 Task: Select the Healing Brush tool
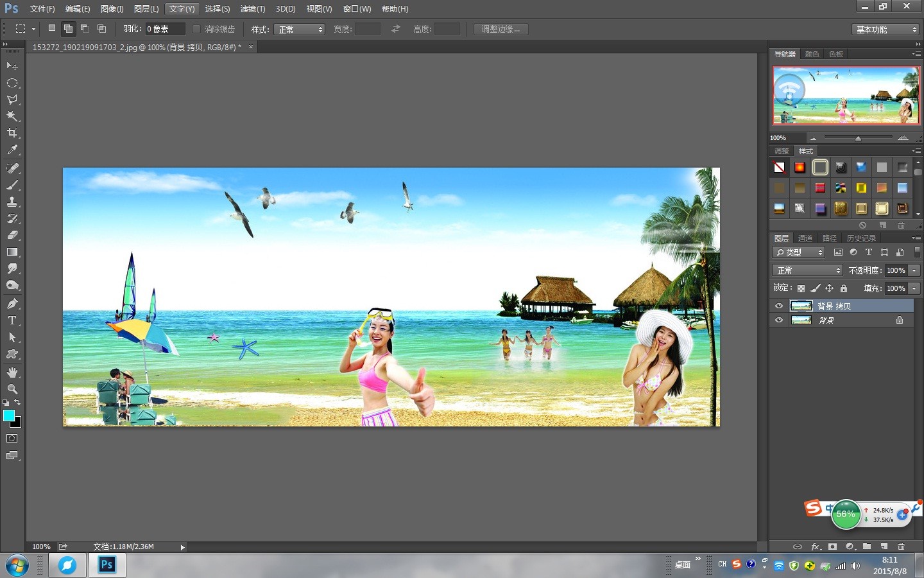12,168
